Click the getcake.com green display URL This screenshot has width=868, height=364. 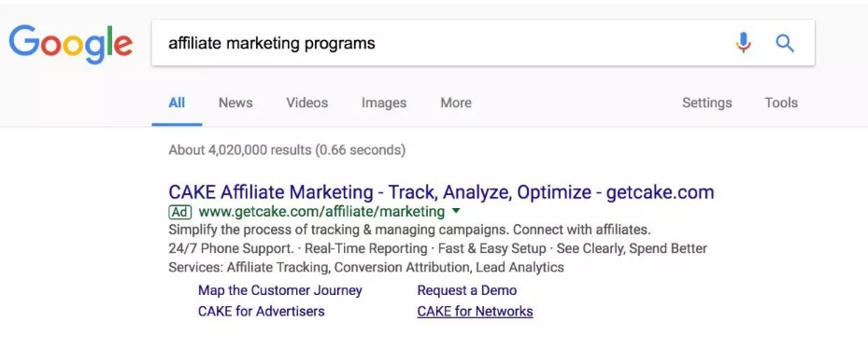coord(321,212)
